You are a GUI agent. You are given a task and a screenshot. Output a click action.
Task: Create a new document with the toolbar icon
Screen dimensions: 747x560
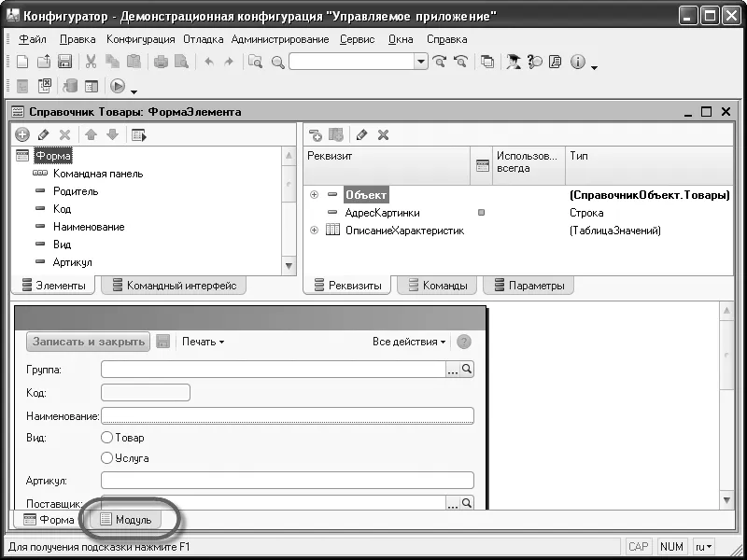[x=22, y=62]
